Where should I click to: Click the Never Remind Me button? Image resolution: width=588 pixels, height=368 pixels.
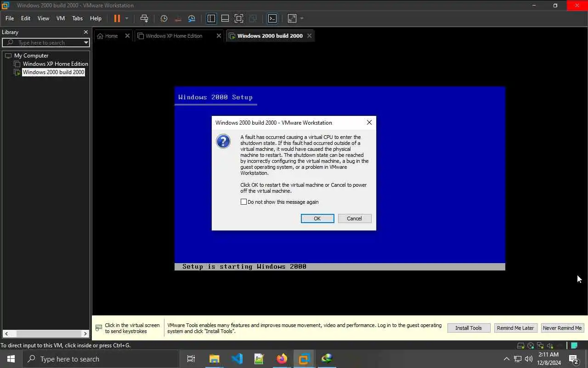(562, 328)
